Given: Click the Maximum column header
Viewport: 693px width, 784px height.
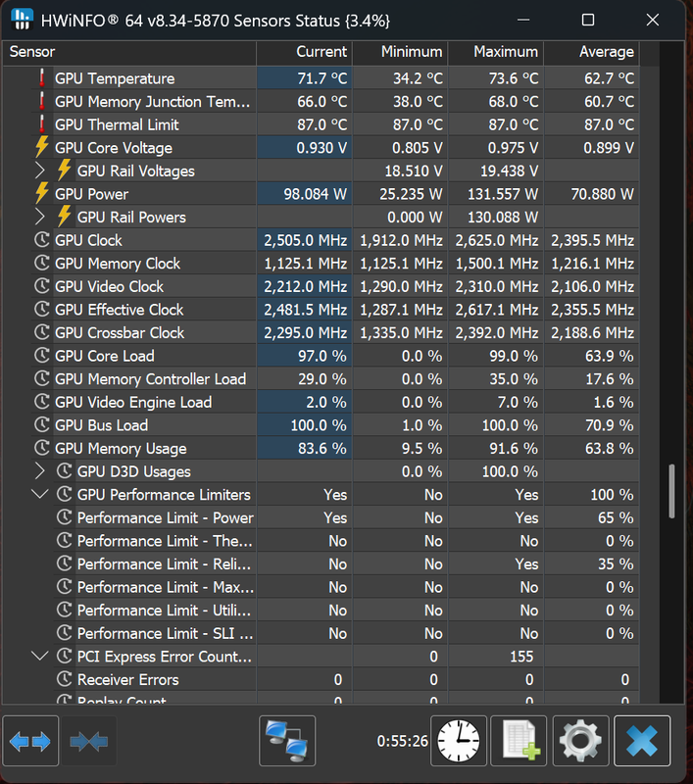Looking at the screenshot, I should [496, 52].
